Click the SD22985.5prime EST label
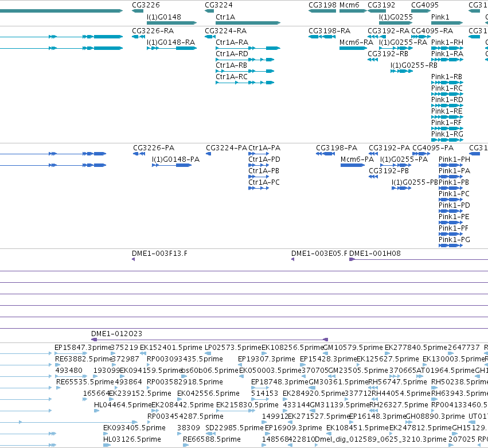The image size is (488, 448). click(x=235, y=428)
